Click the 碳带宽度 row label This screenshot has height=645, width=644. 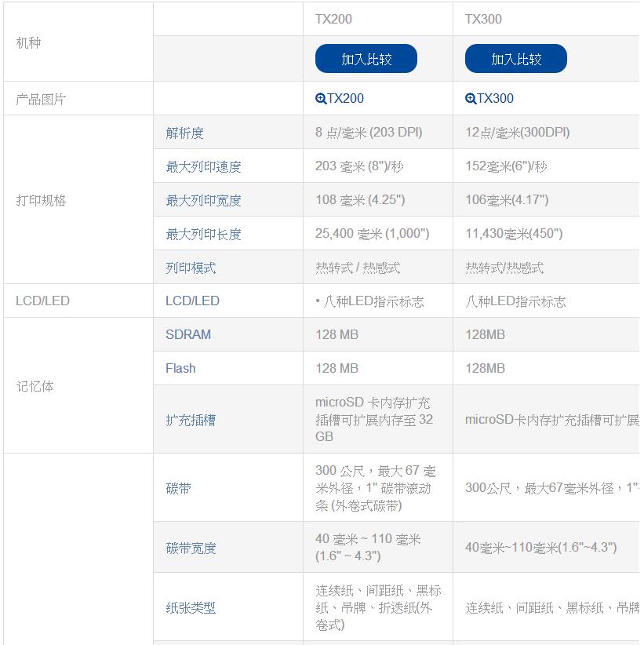click(191, 548)
